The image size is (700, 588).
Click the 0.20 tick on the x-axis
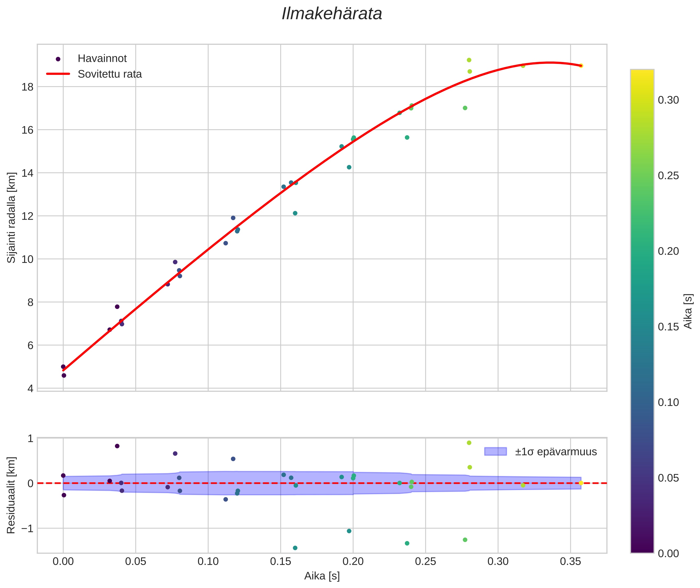(353, 562)
